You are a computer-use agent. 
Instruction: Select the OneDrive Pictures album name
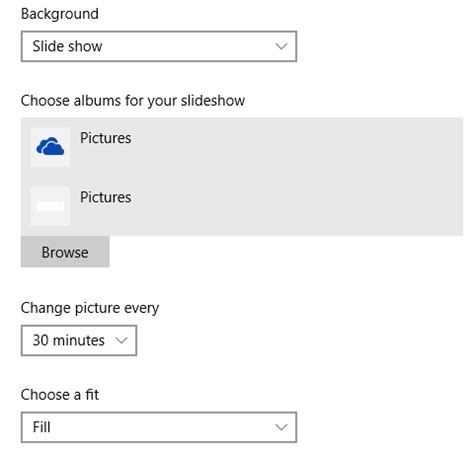(x=106, y=138)
